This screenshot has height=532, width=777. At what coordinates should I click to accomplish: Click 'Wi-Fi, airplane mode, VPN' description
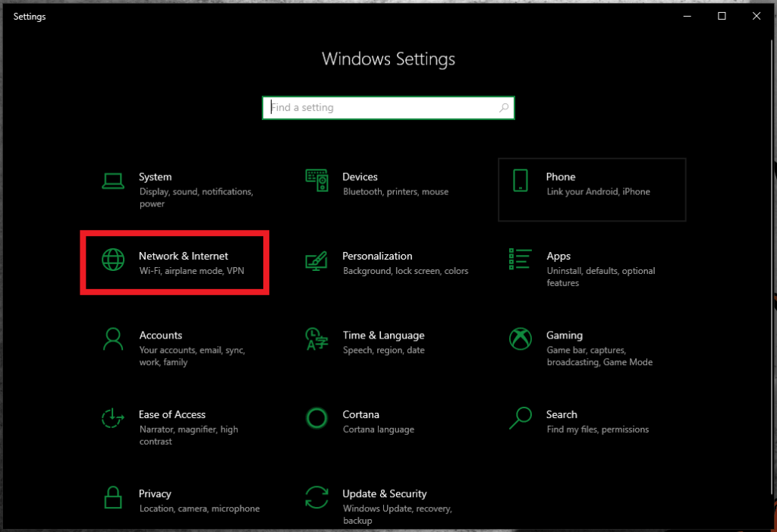tap(191, 271)
